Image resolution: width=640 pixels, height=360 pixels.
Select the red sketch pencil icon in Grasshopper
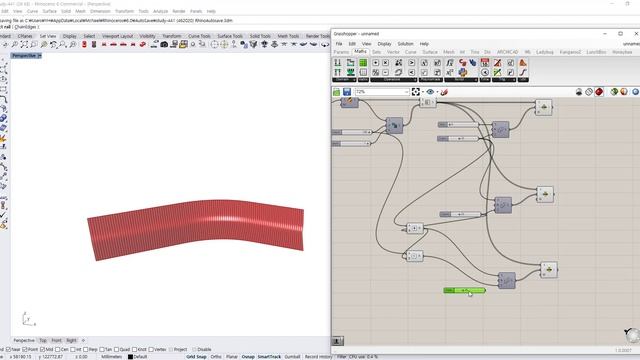point(444,92)
